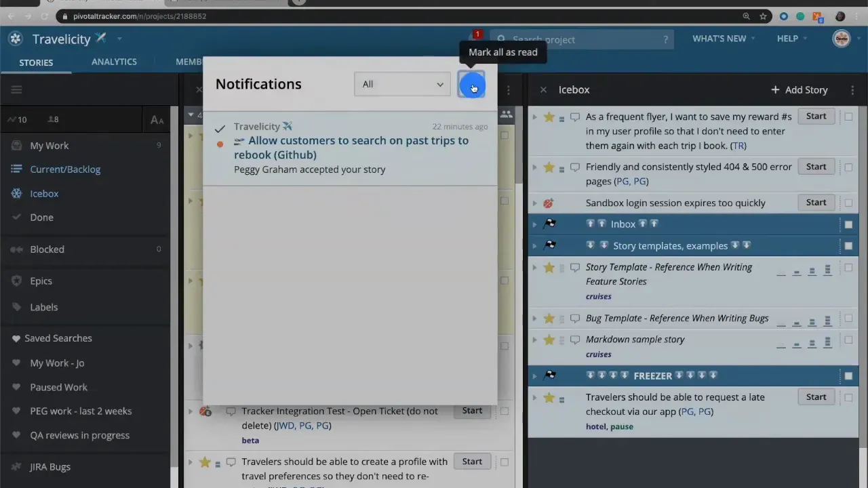Open the Icebox panel overflow menu
The width and height of the screenshot is (868, 488).
852,89
